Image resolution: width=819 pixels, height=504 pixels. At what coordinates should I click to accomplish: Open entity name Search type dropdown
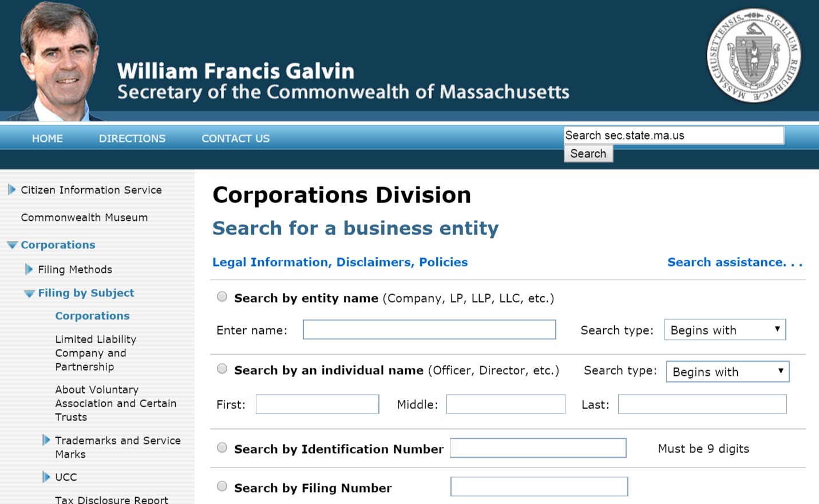[x=725, y=330]
